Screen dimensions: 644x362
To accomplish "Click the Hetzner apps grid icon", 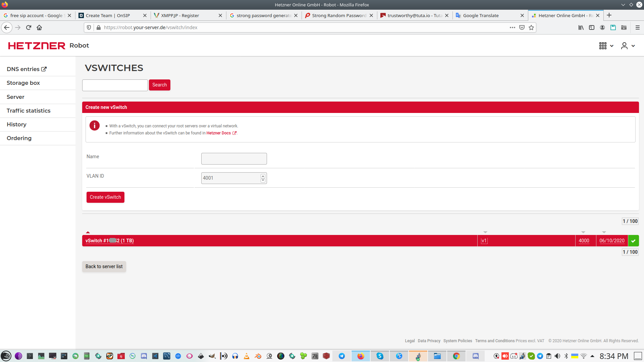I will (603, 46).
